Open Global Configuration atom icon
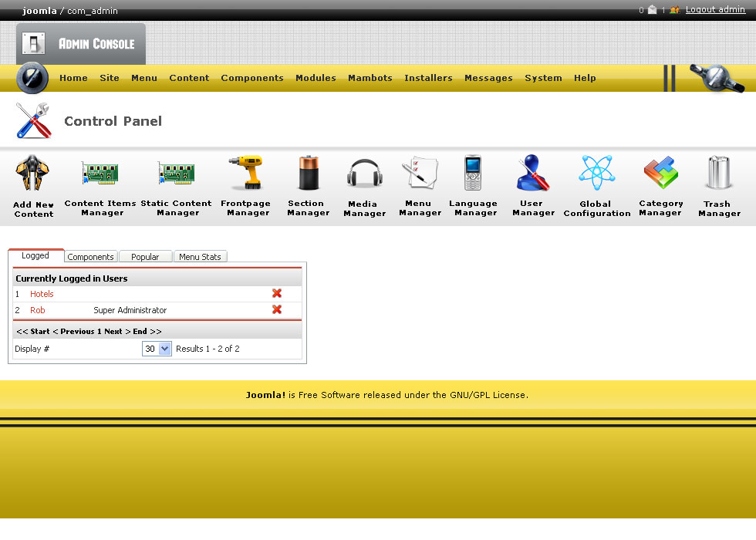Image resolution: width=756 pixels, height=540 pixels. point(597,172)
